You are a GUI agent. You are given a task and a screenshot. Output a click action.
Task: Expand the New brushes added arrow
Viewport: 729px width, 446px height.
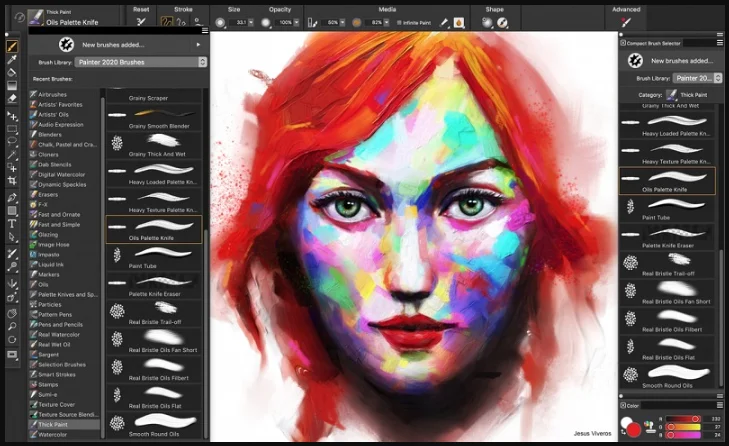(x=198, y=45)
